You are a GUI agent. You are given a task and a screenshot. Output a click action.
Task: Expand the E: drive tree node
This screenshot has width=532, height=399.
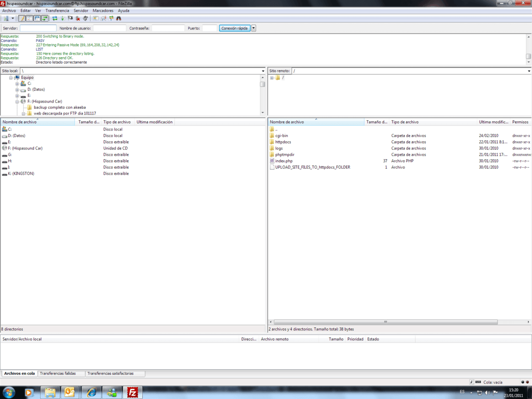tap(17, 96)
